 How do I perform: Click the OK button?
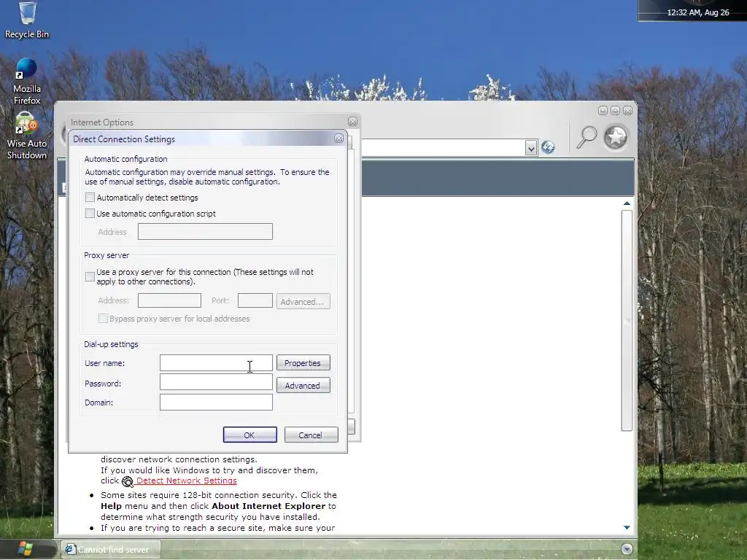249,435
